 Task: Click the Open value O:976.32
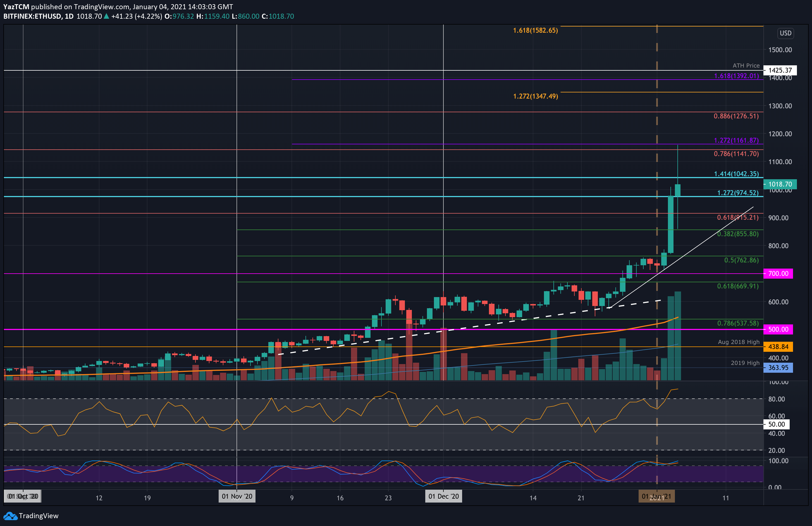click(x=179, y=16)
